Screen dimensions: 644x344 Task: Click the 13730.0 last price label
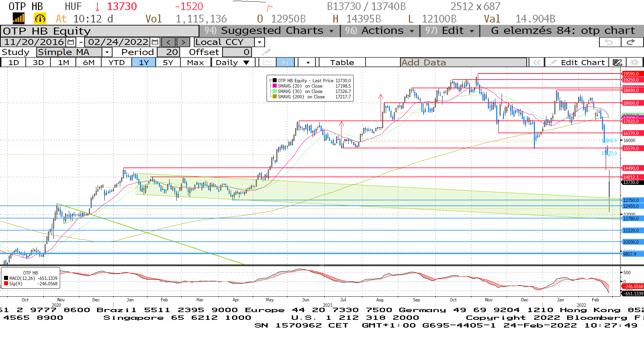coord(632,182)
